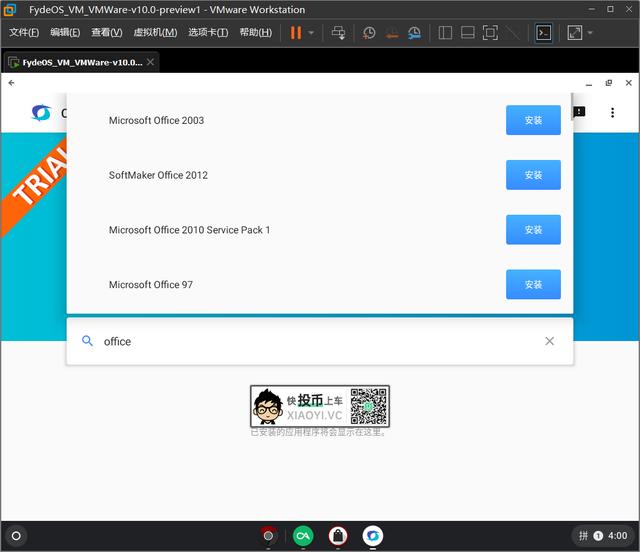Open the dropdown arrow beside the pause button
This screenshot has width=640, height=552.
pos(311,33)
